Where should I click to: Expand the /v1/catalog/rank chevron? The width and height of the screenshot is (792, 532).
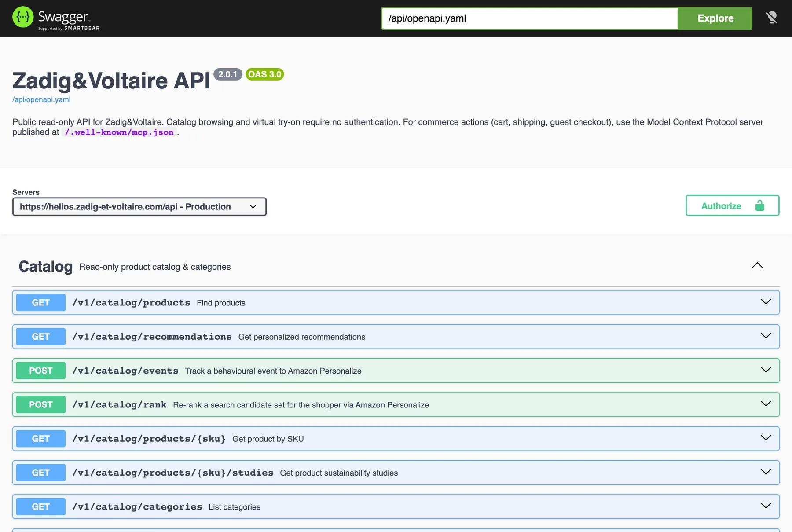766,404
